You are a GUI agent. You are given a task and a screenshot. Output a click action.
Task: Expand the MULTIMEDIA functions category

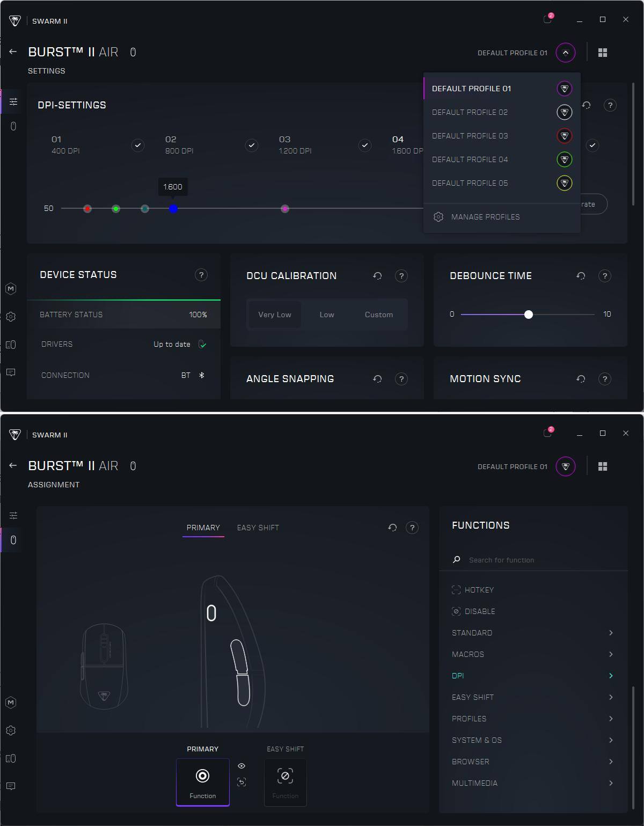(x=611, y=783)
